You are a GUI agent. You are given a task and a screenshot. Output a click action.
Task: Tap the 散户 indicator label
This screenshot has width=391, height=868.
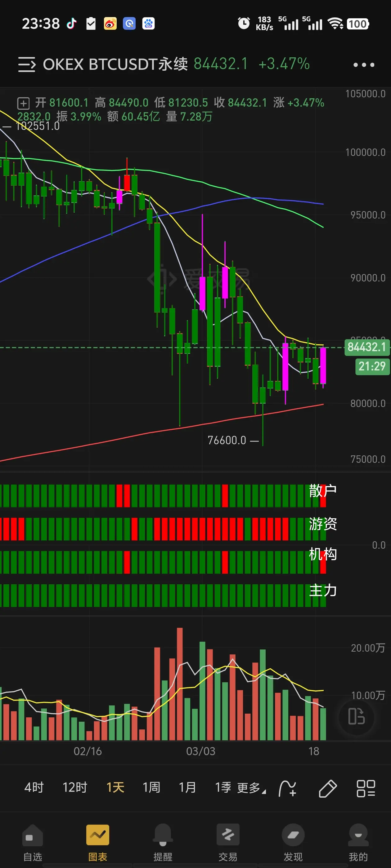coord(323,491)
